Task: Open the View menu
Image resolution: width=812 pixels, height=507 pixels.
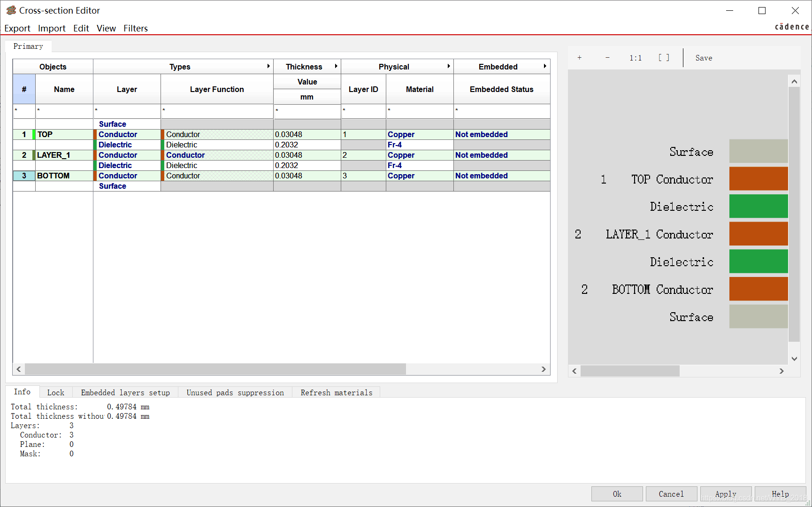Action: pos(106,28)
